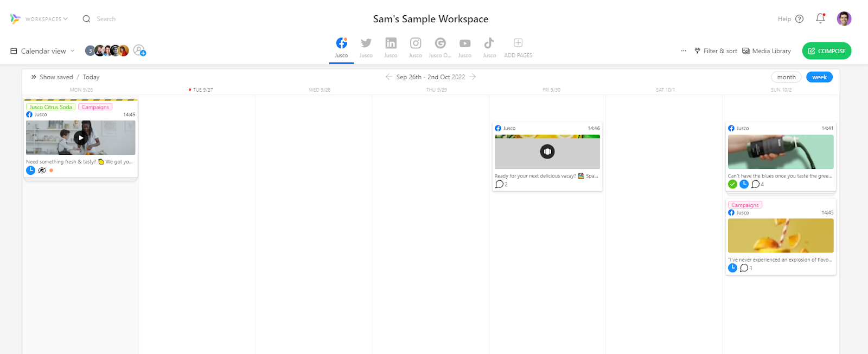This screenshot has height=354, width=868.
Task: Expand the WORKSPACES dropdown
Action: pos(47,19)
